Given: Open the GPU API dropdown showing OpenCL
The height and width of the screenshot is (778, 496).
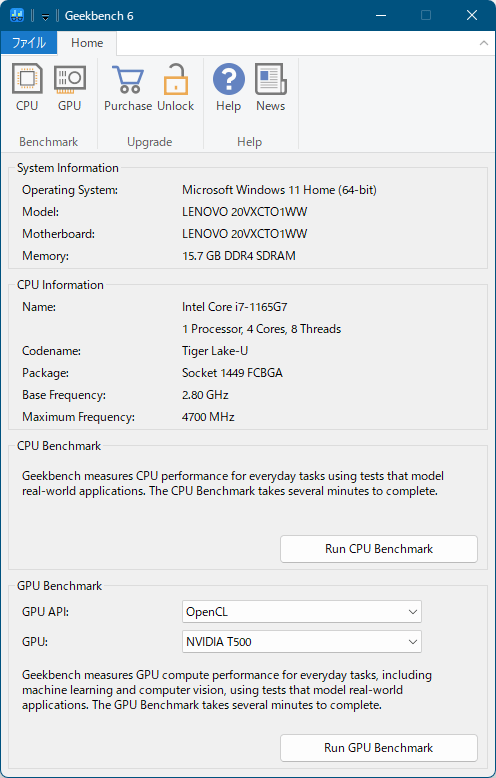Looking at the screenshot, I should coord(302,612).
